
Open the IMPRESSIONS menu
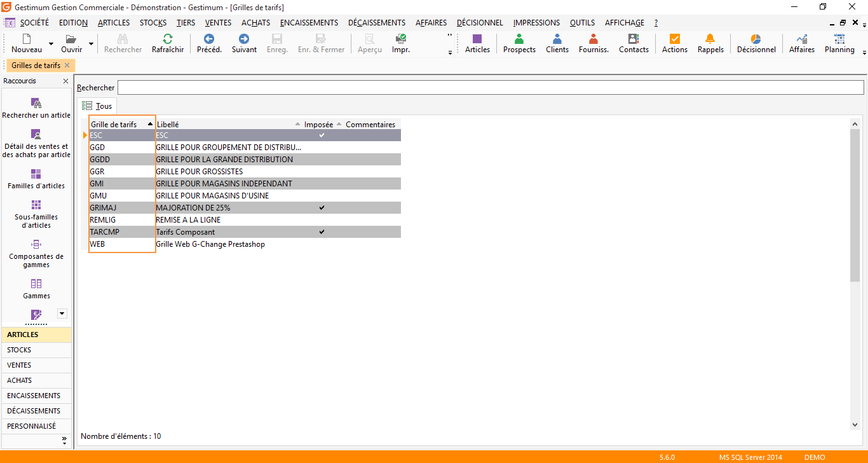pos(536,23)
